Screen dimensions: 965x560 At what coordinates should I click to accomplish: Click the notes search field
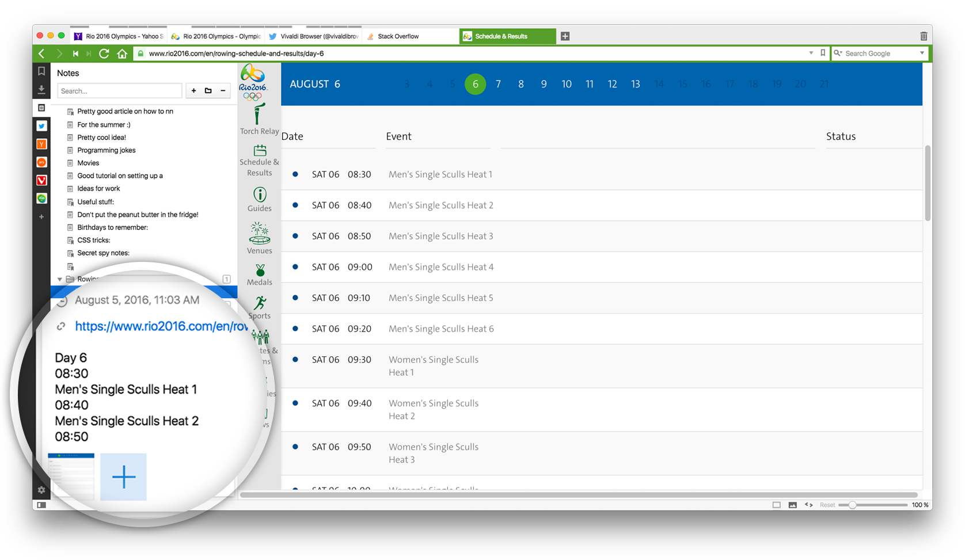[x=120, y=91]
